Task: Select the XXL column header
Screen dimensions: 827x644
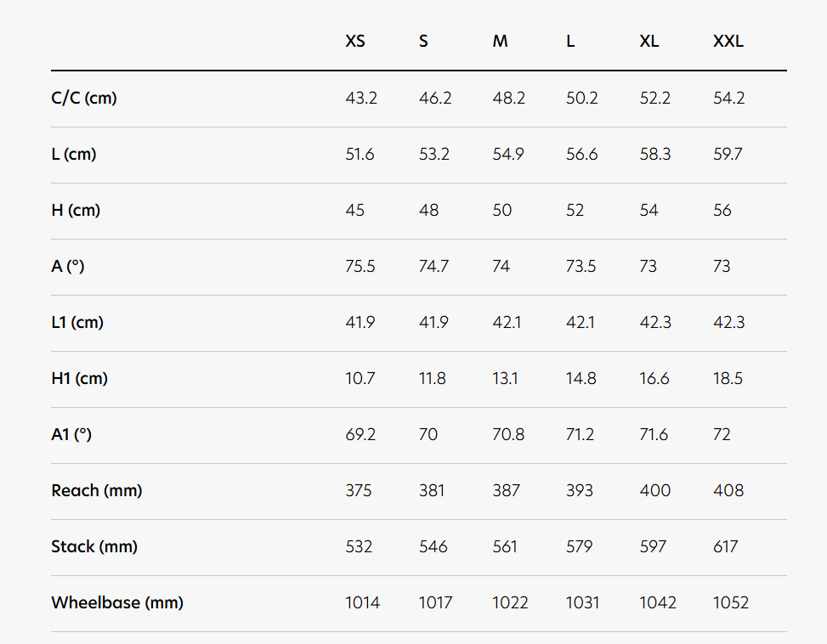Action: (x=728, y=41)
